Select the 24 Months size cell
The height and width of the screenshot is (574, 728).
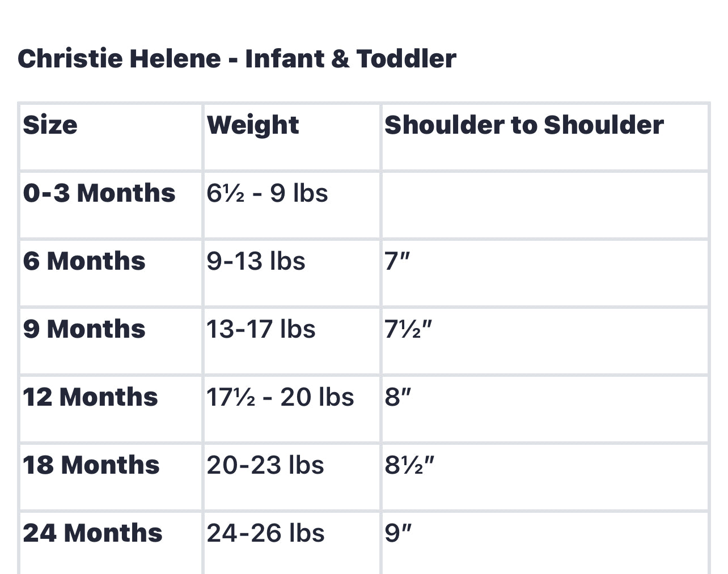[92, 533]
